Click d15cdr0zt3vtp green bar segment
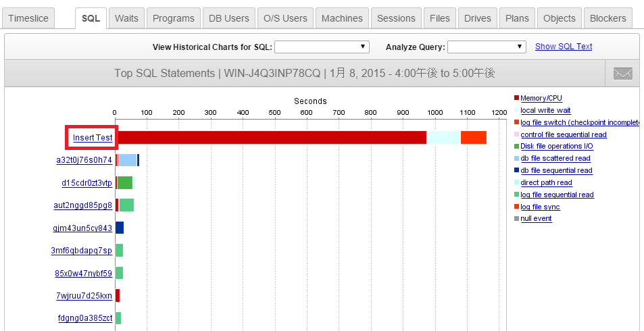The height and width of the screenshot is (331, 644). 125,183
